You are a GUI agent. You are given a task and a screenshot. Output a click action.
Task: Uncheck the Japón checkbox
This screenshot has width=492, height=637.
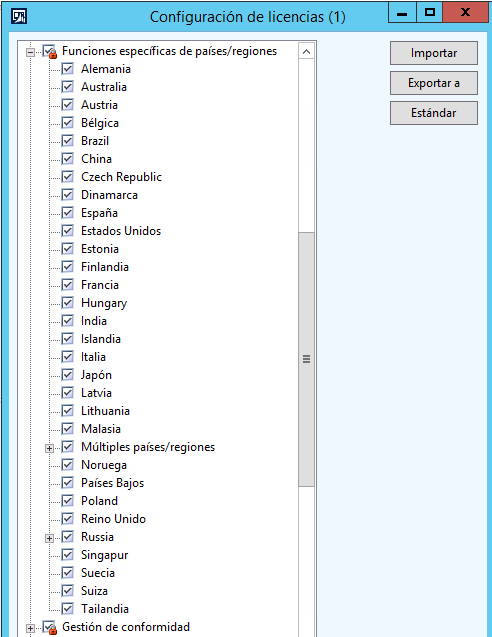click(x=67, y=375)
